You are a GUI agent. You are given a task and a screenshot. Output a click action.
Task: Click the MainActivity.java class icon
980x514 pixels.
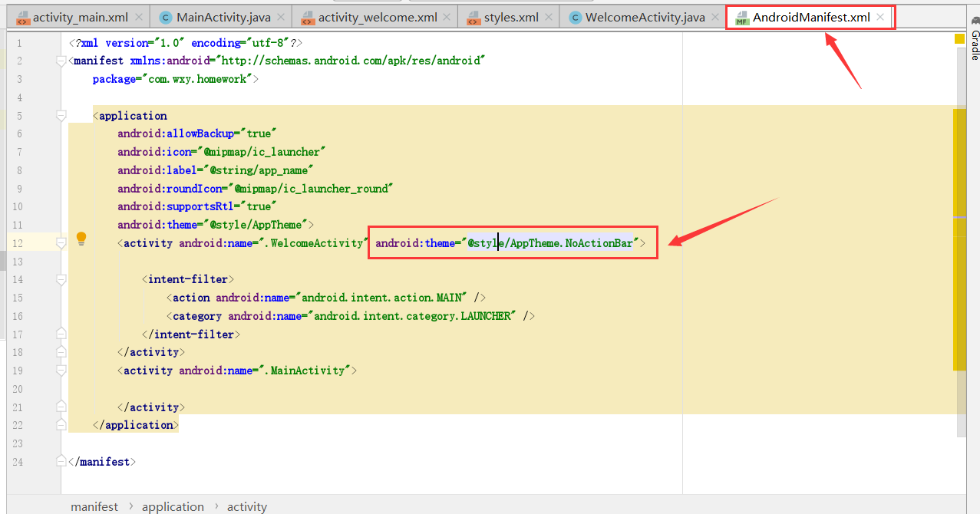(x=166, y=18)
